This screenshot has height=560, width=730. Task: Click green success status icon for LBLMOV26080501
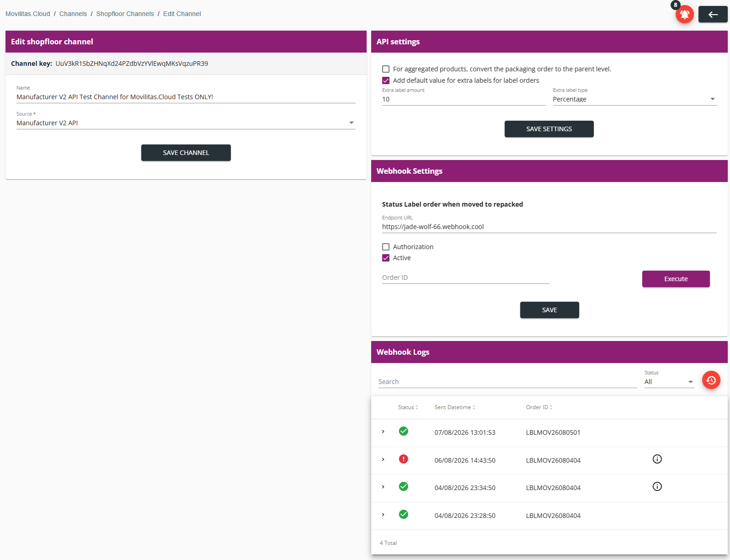[x=403, y=431]
